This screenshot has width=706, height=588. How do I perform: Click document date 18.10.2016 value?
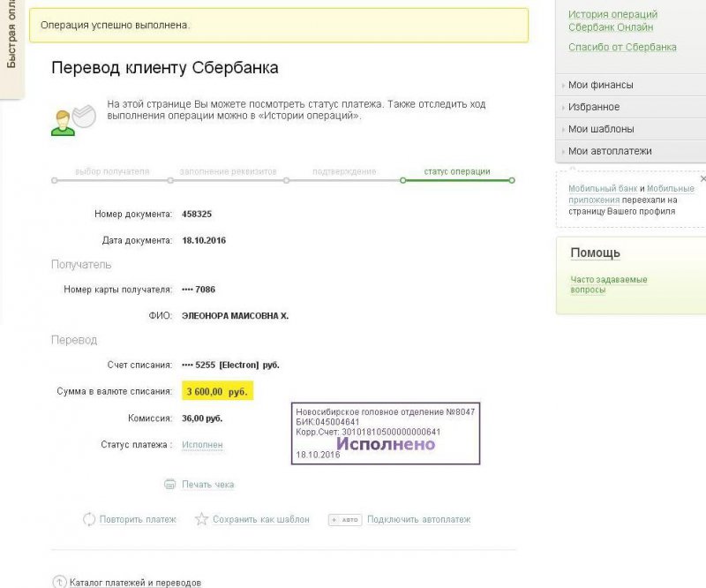pyautogui.click(x=204, y=241)
